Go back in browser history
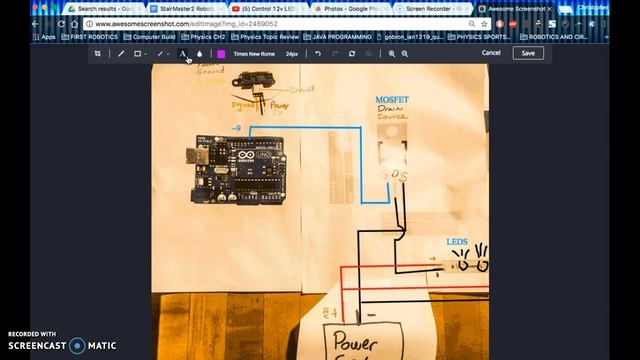 36,24
